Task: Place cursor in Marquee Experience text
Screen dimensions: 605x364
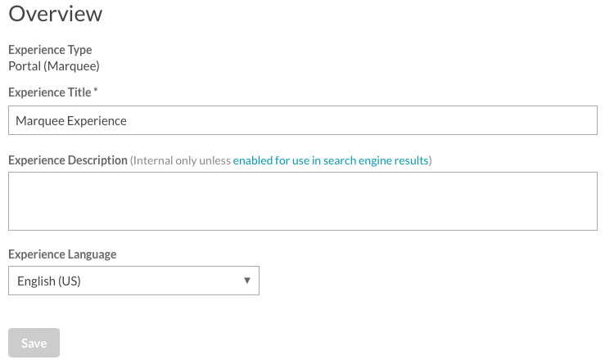Action: point(71,121)
